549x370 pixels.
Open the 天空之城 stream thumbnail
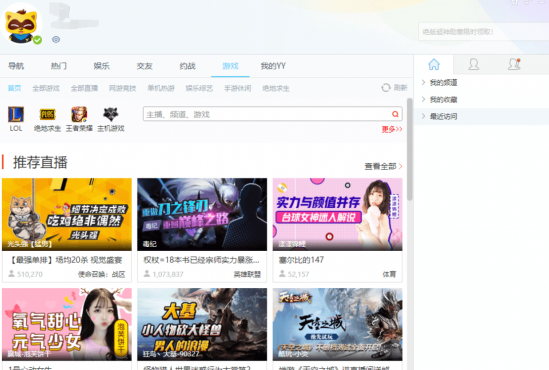(x=338, y=324)
